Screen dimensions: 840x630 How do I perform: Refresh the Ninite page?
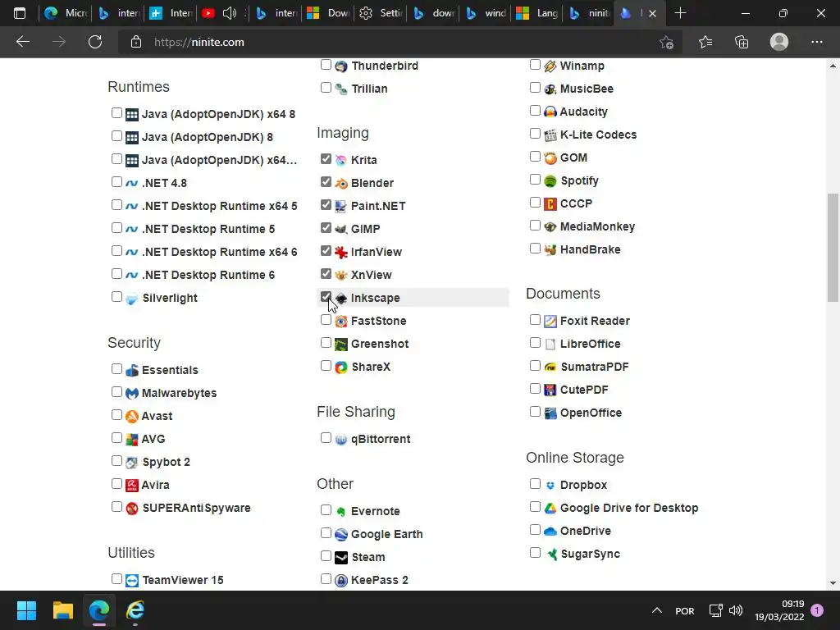(95, 42)
